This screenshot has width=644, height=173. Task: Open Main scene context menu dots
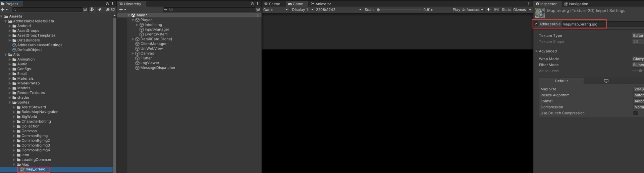pos(258,15)
